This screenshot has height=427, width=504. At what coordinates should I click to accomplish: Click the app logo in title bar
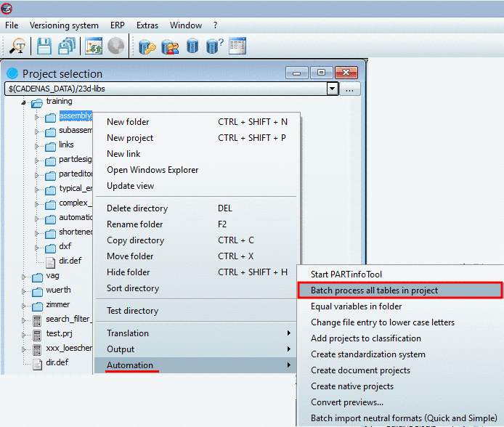(7, 9)
